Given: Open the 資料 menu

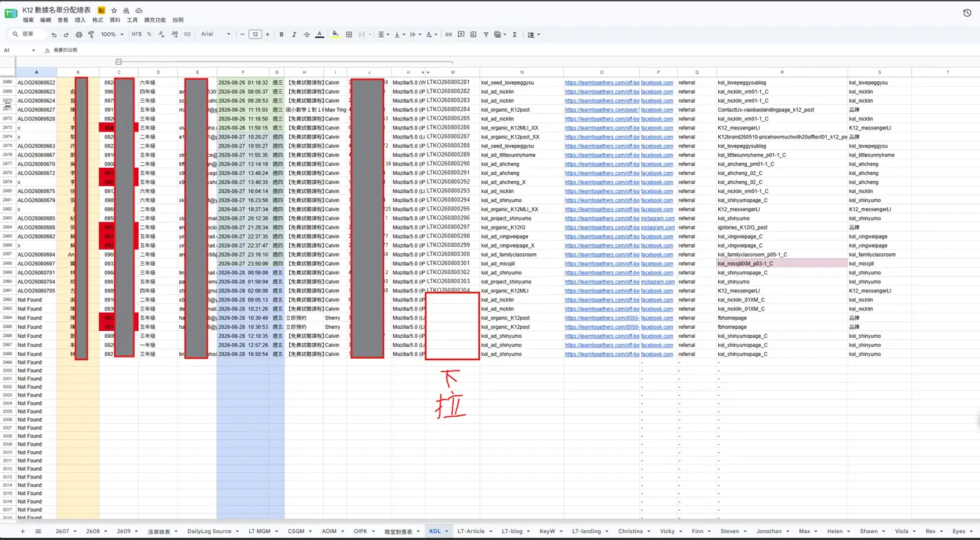Looking at the screenshot, I should (115, 20).
